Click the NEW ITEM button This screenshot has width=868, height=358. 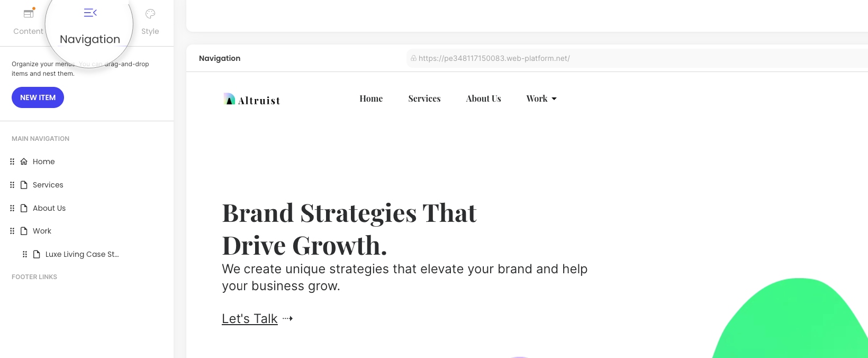click(38, 97)
